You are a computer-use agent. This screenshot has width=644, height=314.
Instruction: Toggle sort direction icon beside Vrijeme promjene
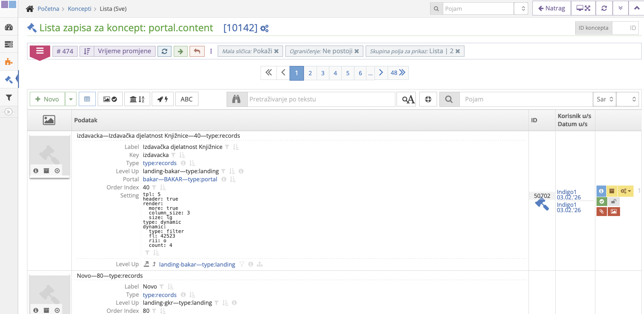pos(87,51)
